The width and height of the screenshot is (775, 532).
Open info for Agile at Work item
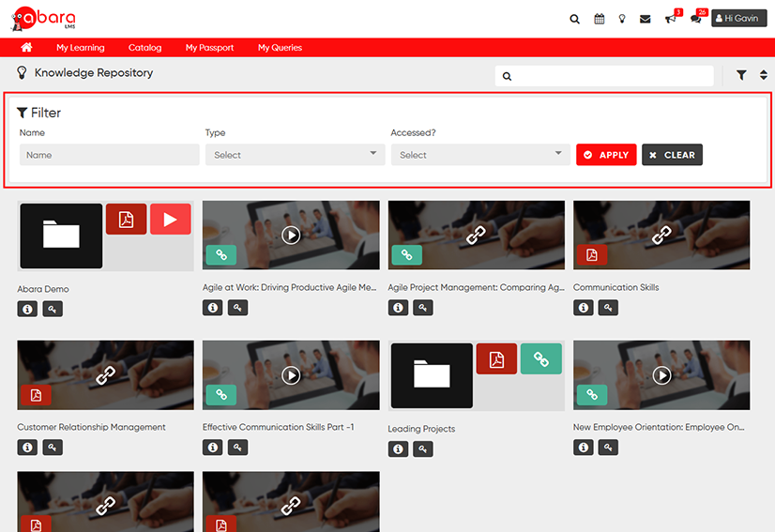213,308
